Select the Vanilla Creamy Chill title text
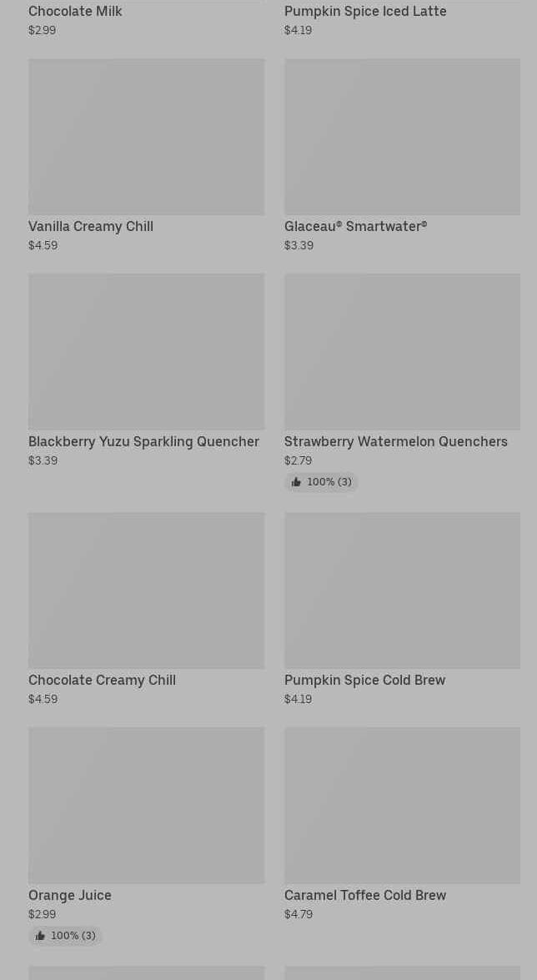Viewport: 537px width, 980px height. point(91,226)
